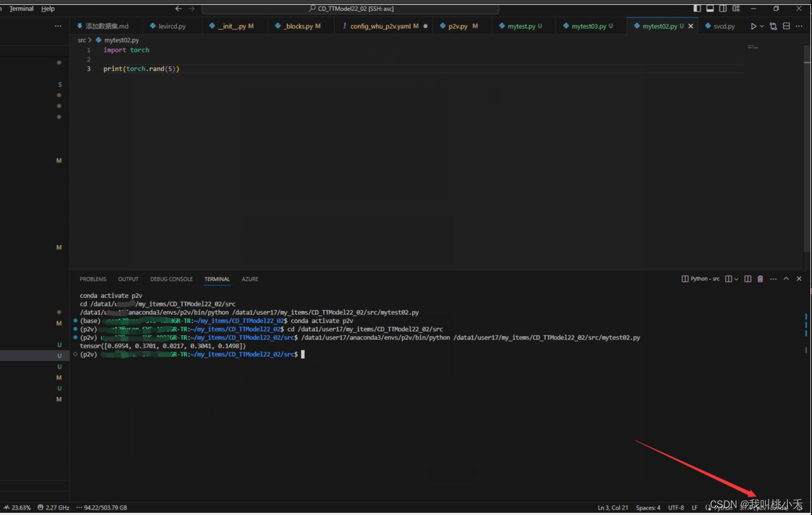The width and height of the screenshot is (812, 515).
Task: Click the editor minimap
Action: click(753, 48)
